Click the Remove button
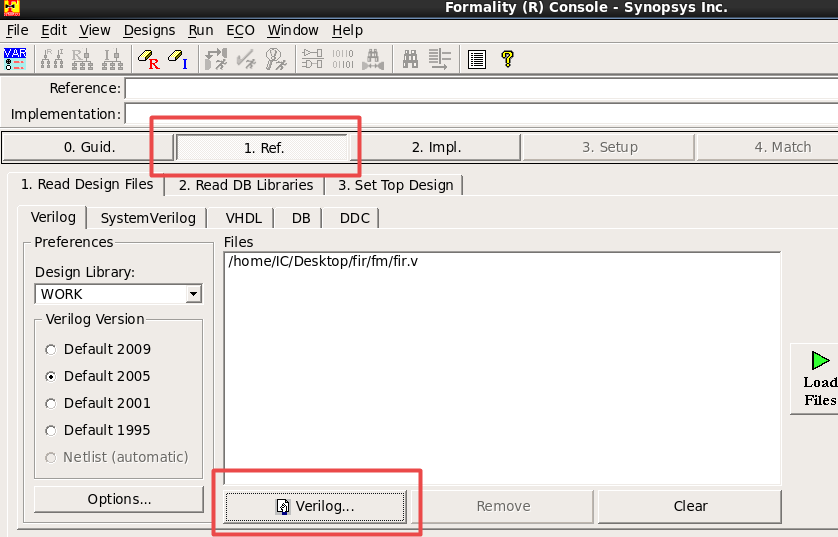The width and height of the screenshot is (838, 537). coord(503,506)
